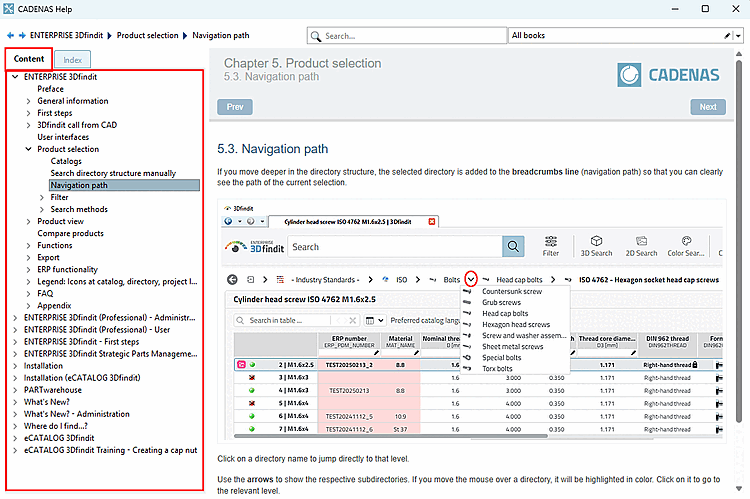This screenshot has height=499, width=750.
Task: Open Preface in the content tree
Action: [50, 89]
